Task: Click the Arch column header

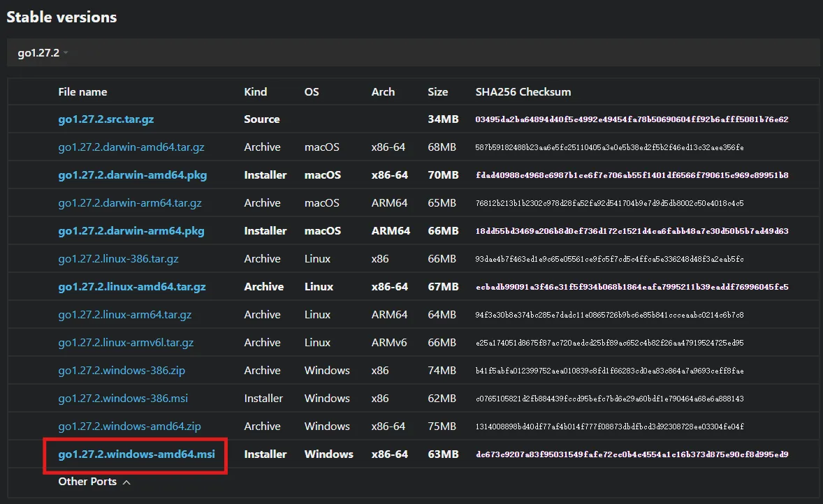Action: click(383, 91)
